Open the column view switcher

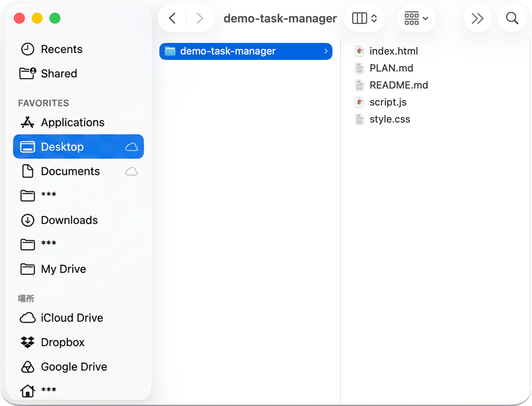click(364, 18)
